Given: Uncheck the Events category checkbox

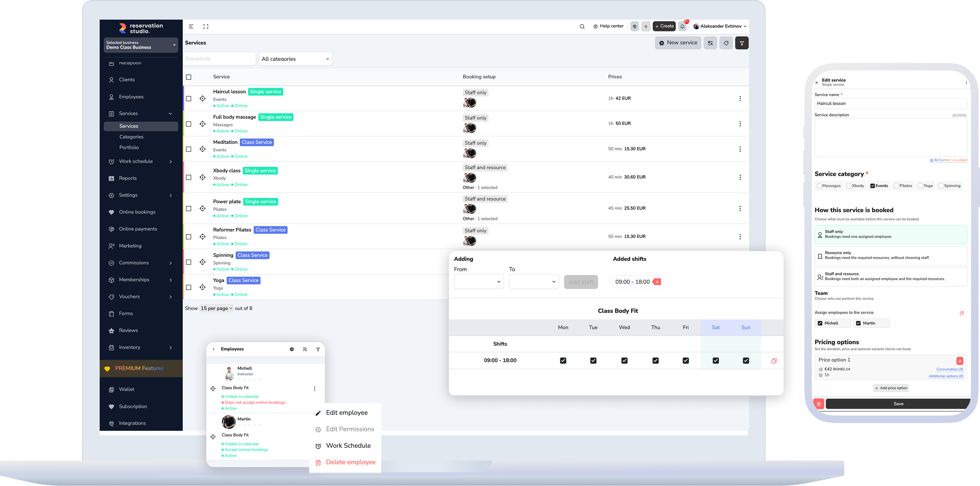Looking at the screenshot, I should [872, 186].
